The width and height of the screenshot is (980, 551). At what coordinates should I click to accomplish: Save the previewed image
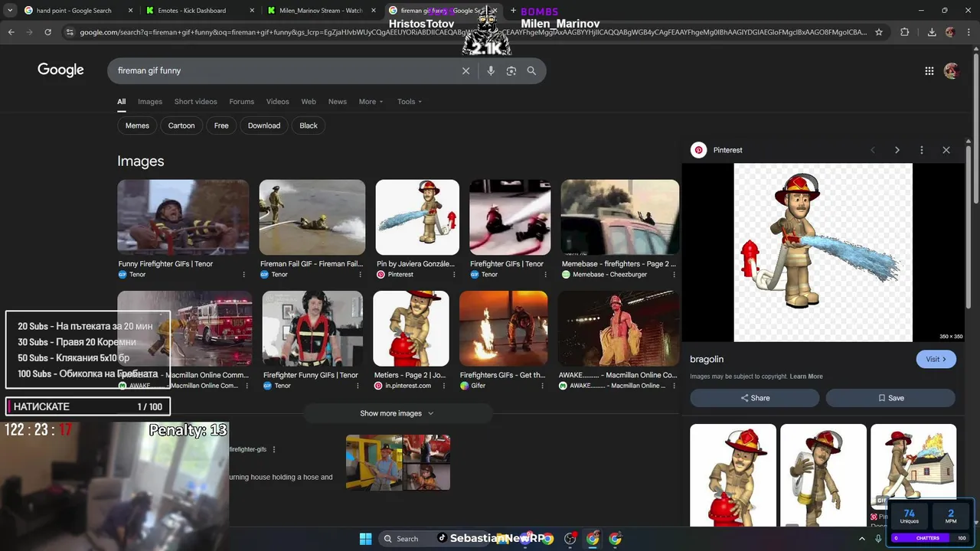click(x=890, y=398)
